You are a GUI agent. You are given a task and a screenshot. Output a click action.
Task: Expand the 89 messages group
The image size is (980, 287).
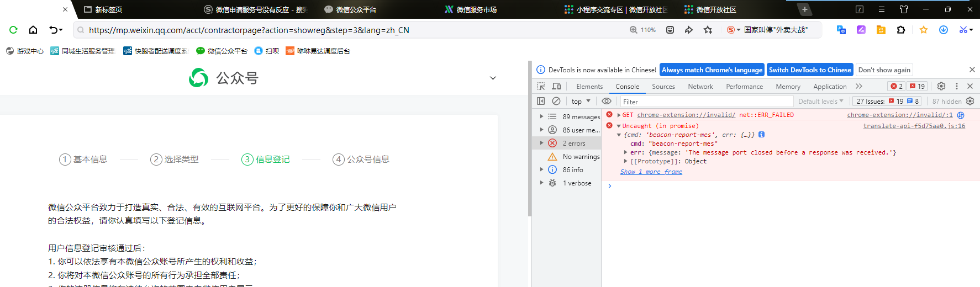click(541, 116)
